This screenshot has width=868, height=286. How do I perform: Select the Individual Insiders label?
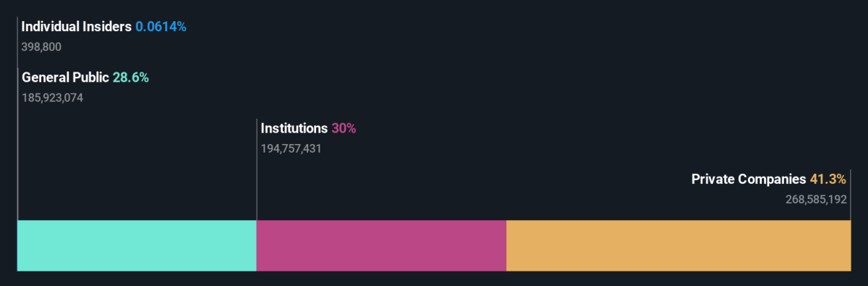(x=77, y=27)
